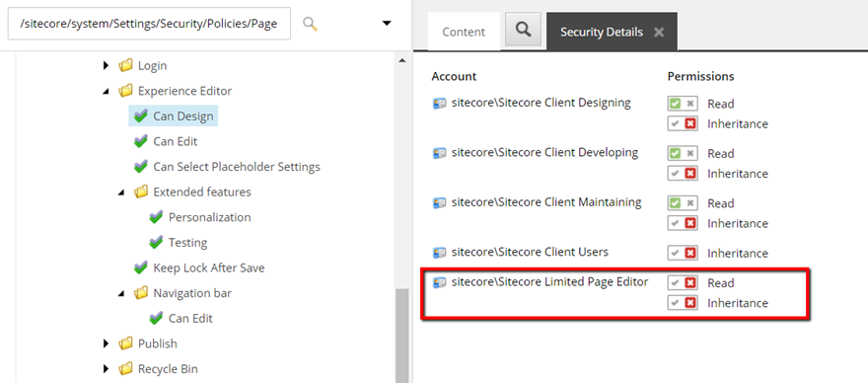Collapse the Experience Editor folder
The height and width of the screenshot is (383, 868).
(107, 92)
